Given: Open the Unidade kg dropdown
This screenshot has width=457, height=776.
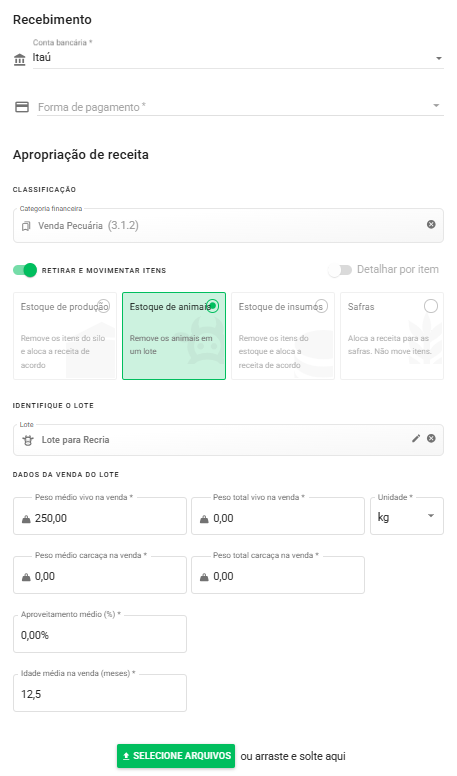Looking at the screenshot, I should tap(407, 516).
